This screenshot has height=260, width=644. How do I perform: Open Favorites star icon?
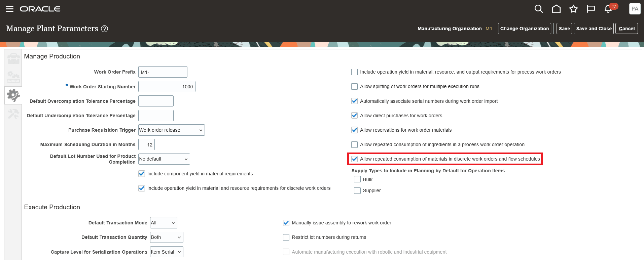573,9
